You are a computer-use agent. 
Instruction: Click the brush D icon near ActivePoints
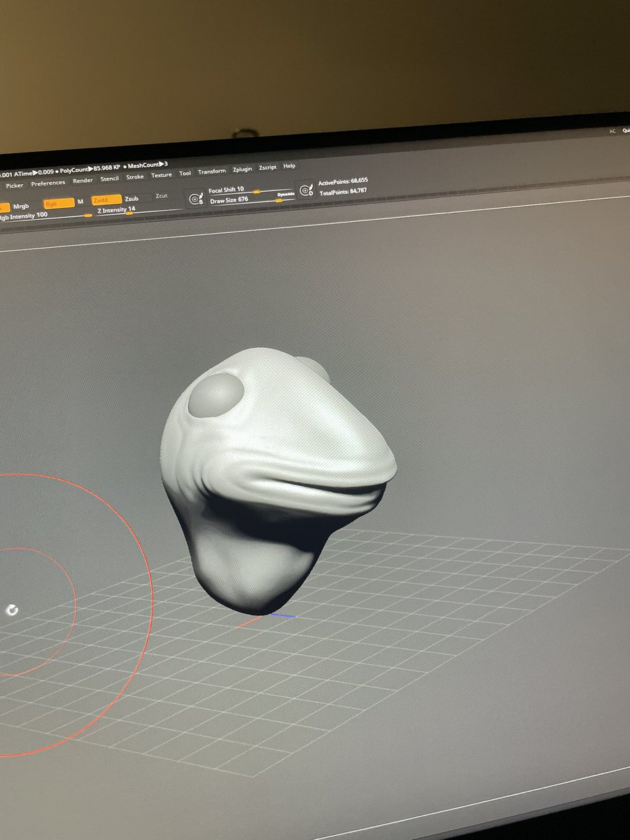tap(305, 190)
